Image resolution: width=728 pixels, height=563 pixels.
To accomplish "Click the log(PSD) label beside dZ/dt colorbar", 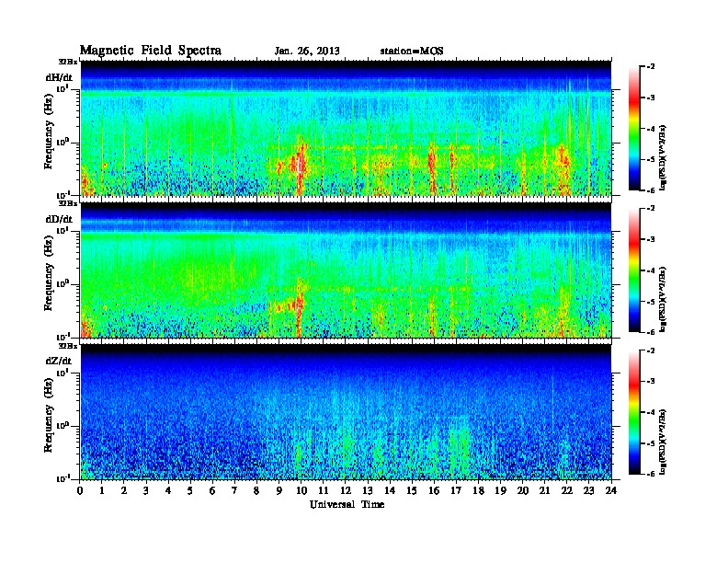I will click(663, 442).
